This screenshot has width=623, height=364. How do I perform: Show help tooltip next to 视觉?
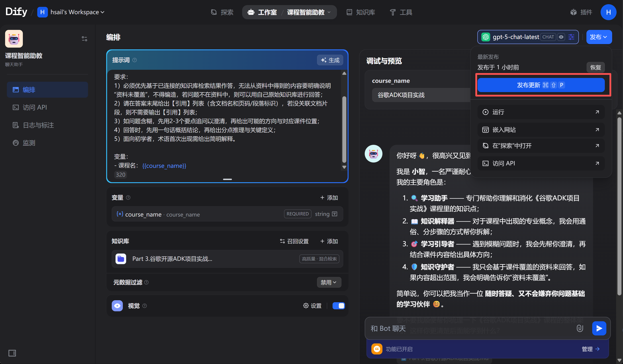click(145, 306)
